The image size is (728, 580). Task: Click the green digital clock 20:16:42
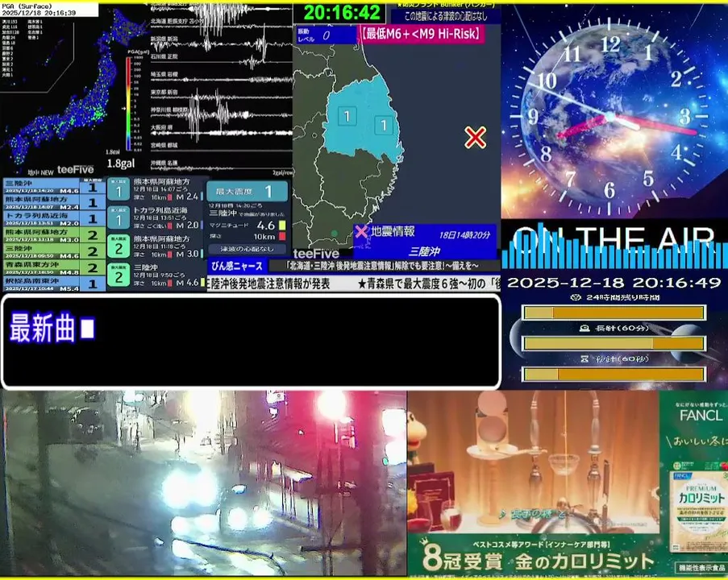point(342,13)
